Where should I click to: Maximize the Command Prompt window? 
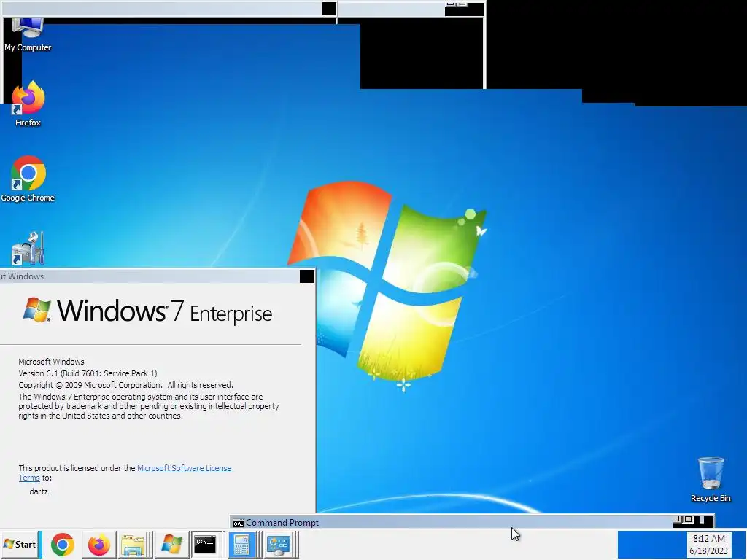coord(689,520)
